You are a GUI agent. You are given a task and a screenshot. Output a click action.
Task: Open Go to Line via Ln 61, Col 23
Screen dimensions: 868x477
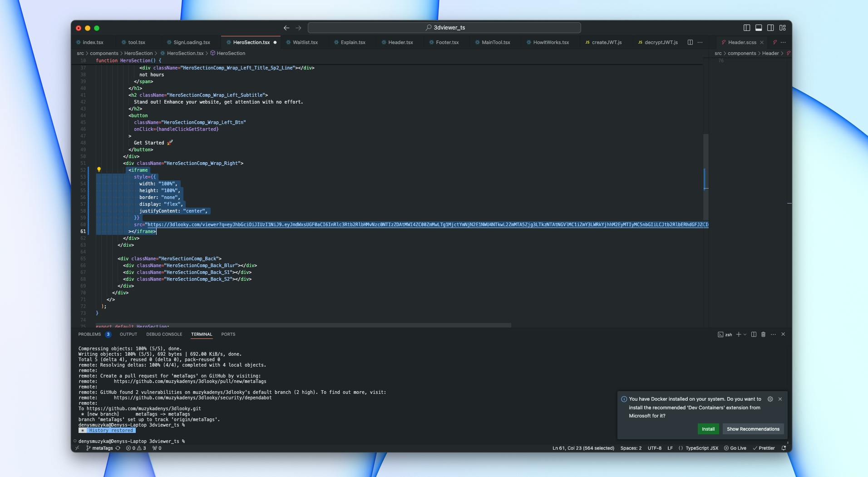click(x=583, y=448)
